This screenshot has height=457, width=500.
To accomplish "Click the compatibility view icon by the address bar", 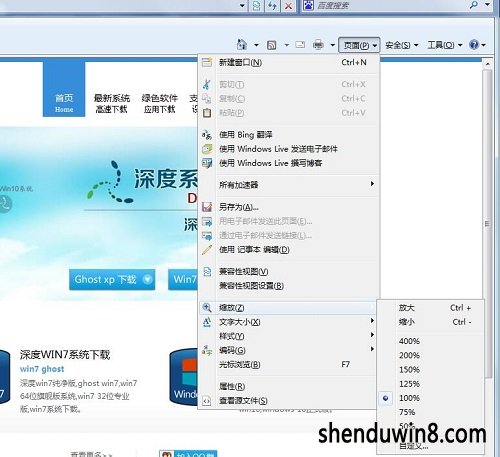I will tap(256, 6).
